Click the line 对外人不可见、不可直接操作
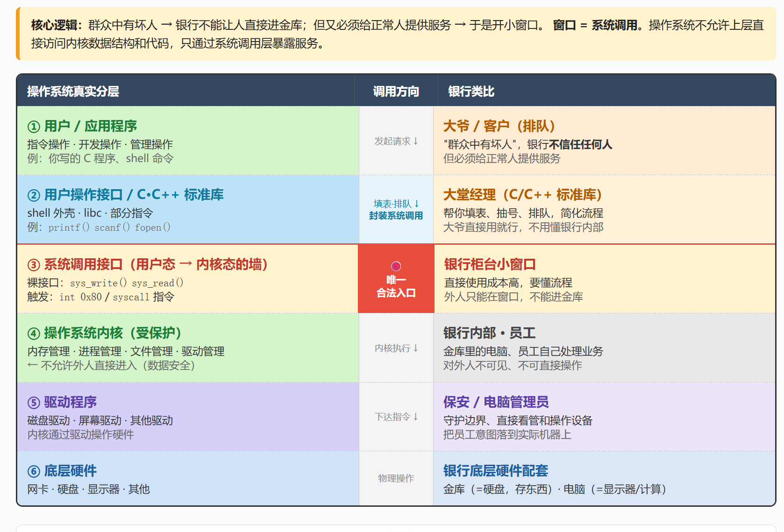 coord(513,365)
